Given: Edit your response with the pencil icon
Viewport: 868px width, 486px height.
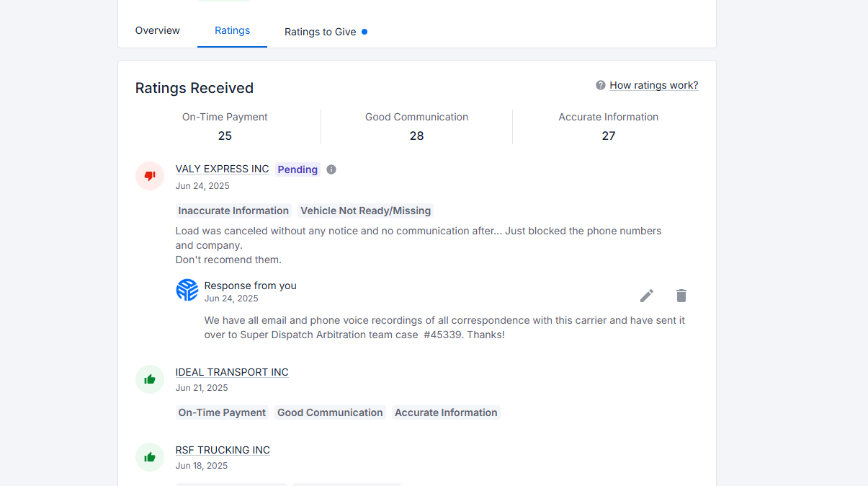Looking at the screenshot, I should point(646,296).
